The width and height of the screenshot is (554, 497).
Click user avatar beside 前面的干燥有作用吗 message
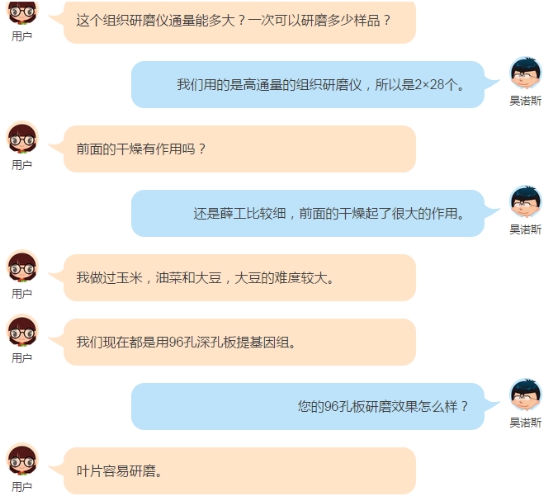tap(22, 137)
